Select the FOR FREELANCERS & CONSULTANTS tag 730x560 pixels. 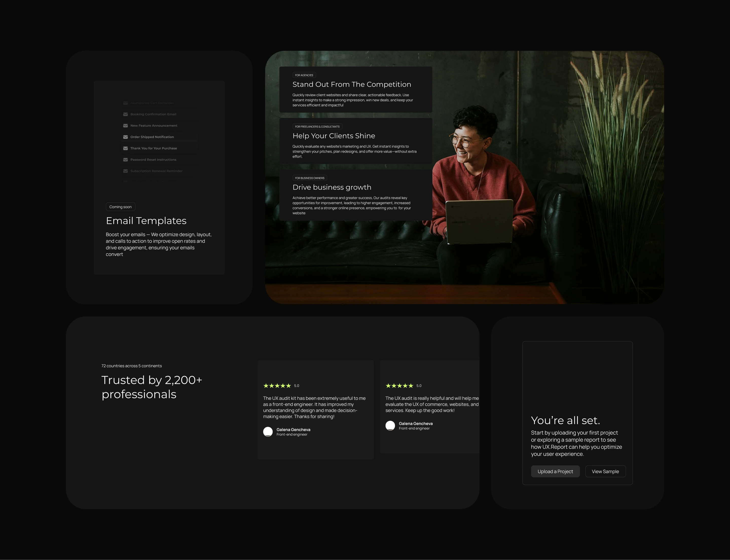317,127
